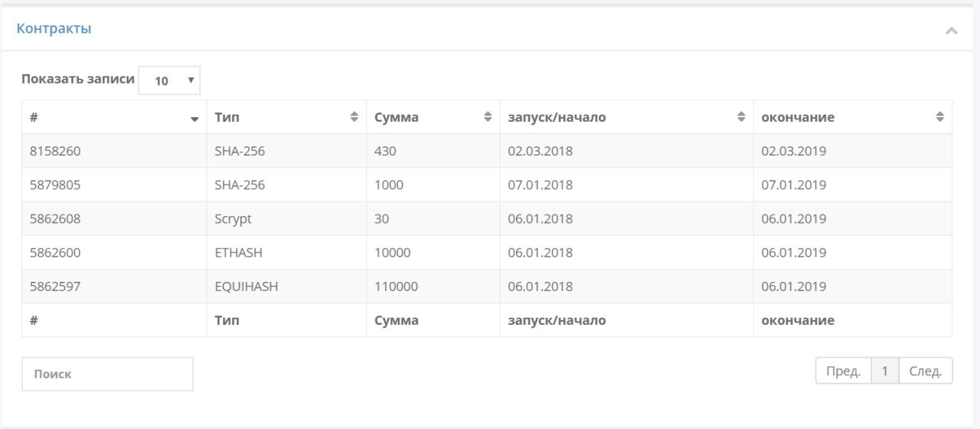This screenshot has width=980, height=429.
Task: Click the 110000 sum cell
Action: coord(433,286)
